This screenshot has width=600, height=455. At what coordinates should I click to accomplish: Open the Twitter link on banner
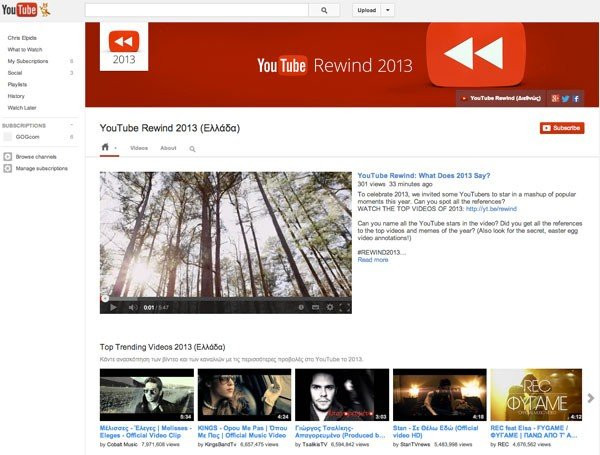point(565,98)
